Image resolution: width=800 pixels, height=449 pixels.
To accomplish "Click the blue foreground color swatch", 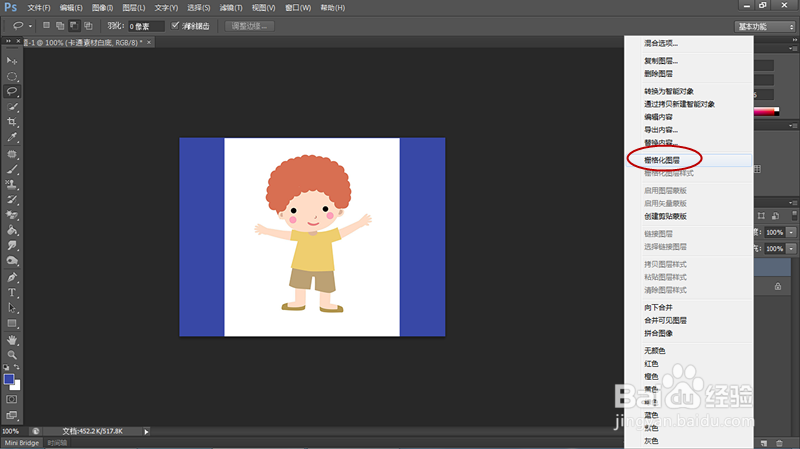I will pos(8,379).
